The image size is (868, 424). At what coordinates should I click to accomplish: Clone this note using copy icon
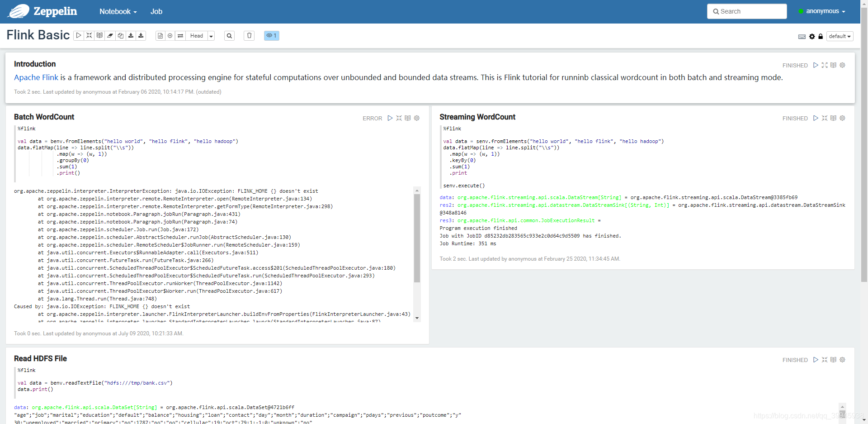120,35
